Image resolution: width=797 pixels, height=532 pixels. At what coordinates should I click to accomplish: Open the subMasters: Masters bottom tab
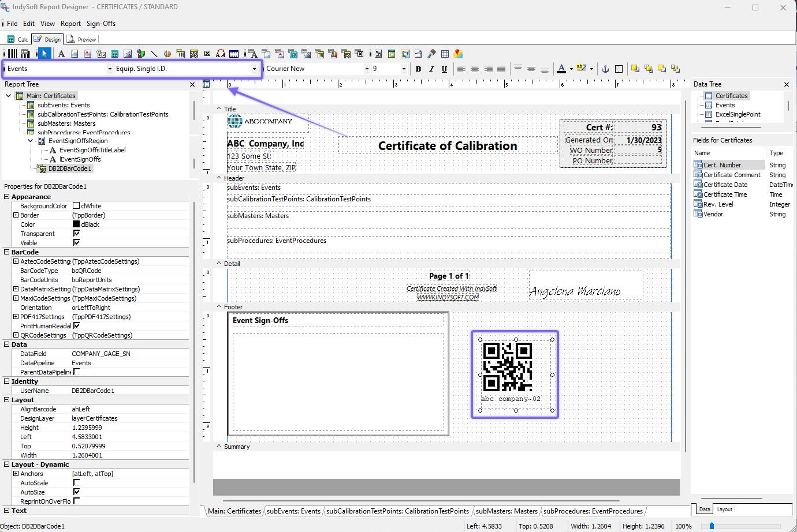pos(506,511)
